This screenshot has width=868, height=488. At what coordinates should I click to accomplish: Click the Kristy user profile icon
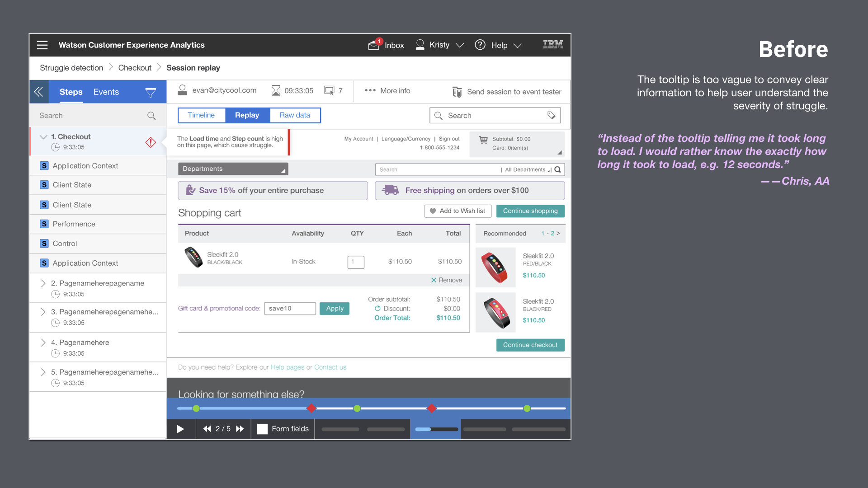[420, 44]
